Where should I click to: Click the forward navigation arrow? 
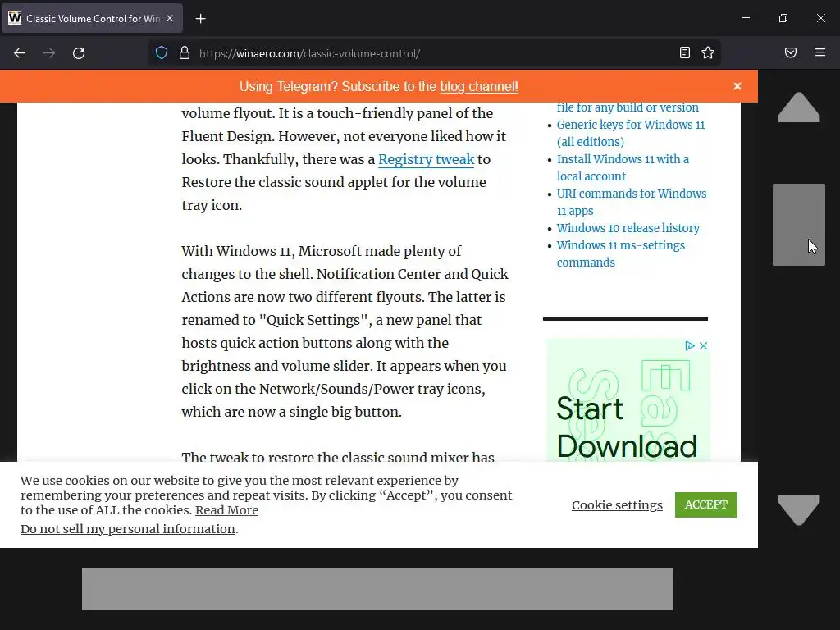point(49,53)
